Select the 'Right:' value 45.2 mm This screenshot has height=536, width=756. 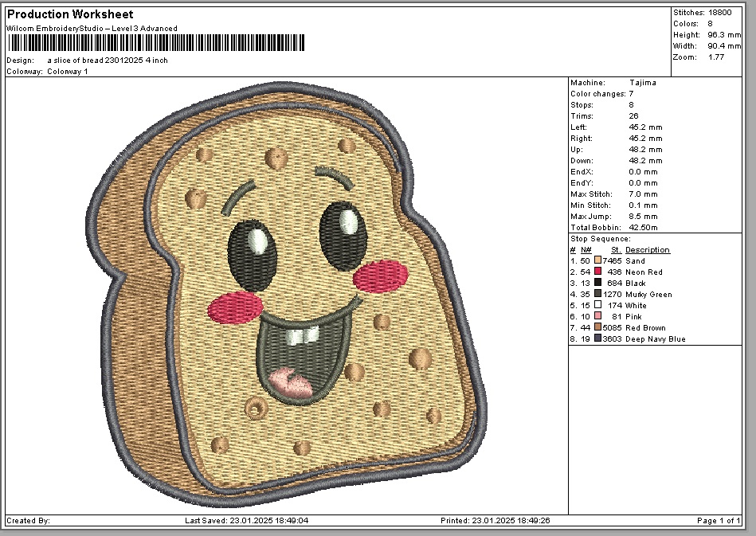645,139
